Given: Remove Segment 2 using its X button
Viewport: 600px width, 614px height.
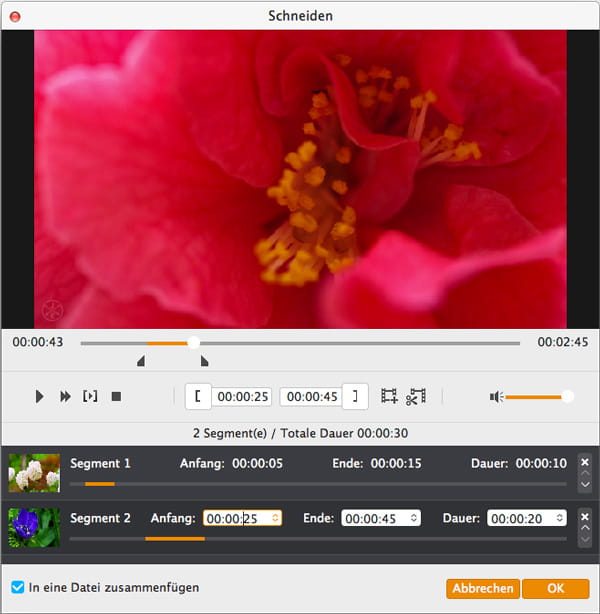Looking at the screenshot, I should 585,517.
